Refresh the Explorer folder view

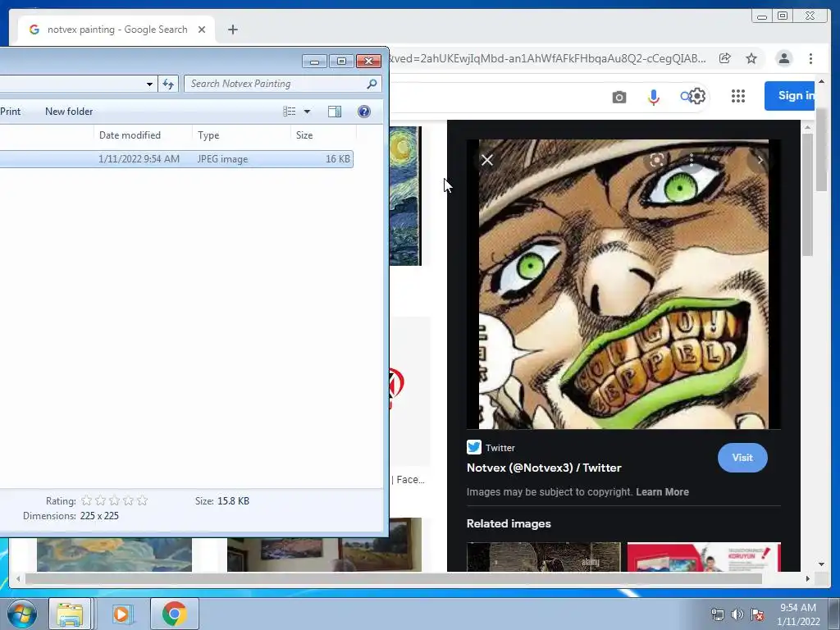[x=167, y=84]
